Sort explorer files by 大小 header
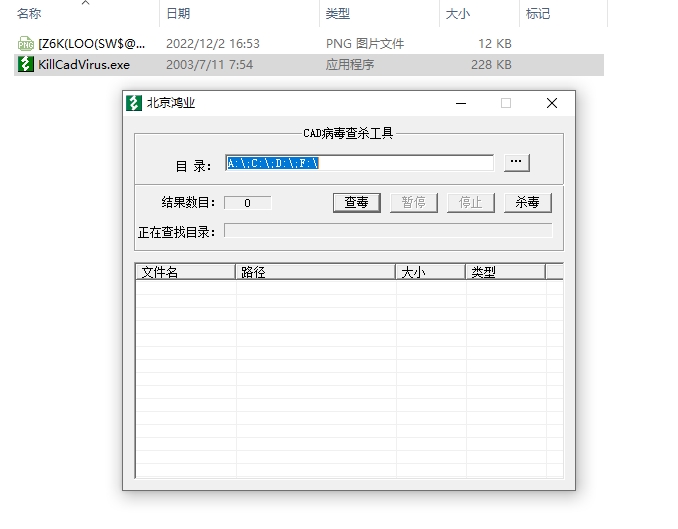Image resolution: width=678 pixels, height=529 pixels. (x=457, y=14)
